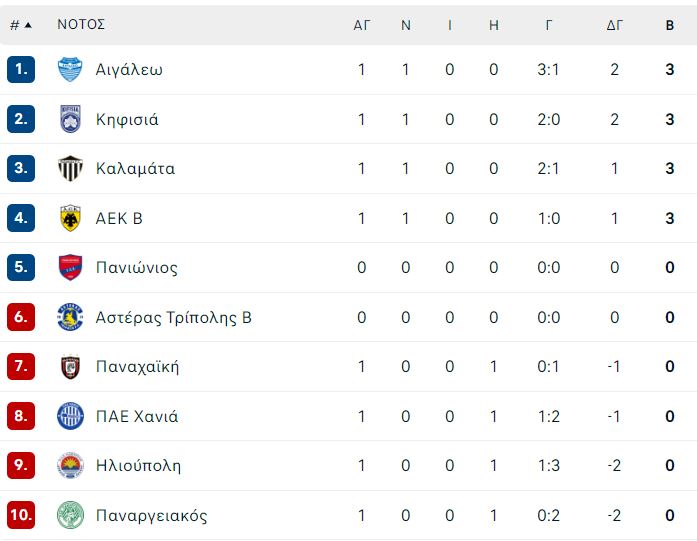Sort table by the ΔΓ column header
697x541 pixels.
click(x=614, y=25)
